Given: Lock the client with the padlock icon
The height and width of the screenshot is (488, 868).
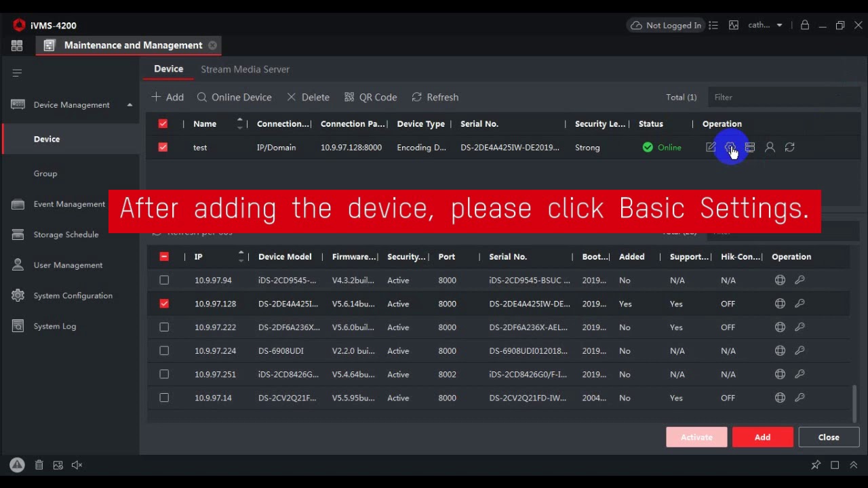Looking at the screenshot, I should 805,25.
